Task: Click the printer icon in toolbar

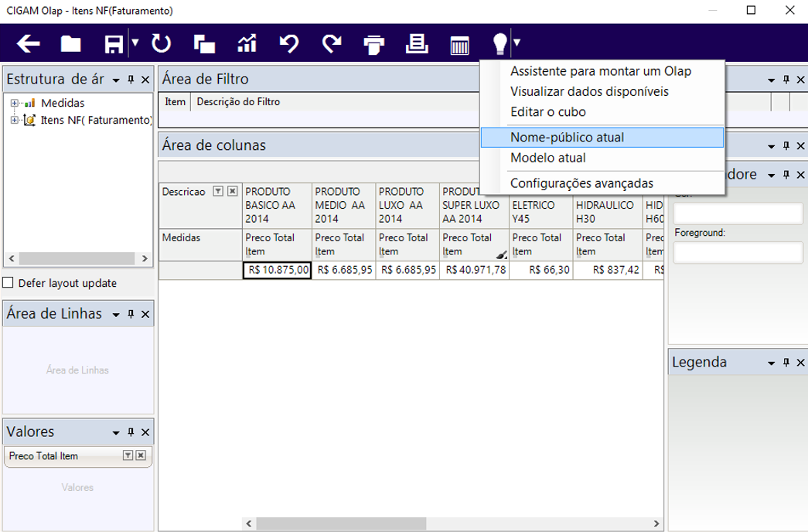Action: (374, 44)
